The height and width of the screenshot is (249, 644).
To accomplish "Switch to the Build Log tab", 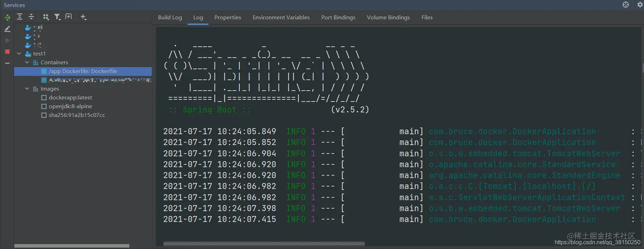I will point(170,17).
